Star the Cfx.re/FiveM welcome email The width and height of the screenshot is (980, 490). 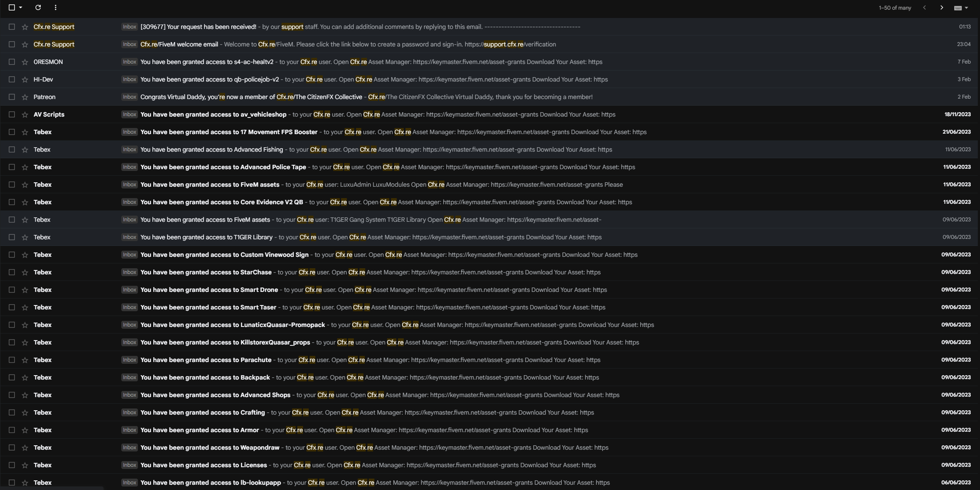point(25,44)
